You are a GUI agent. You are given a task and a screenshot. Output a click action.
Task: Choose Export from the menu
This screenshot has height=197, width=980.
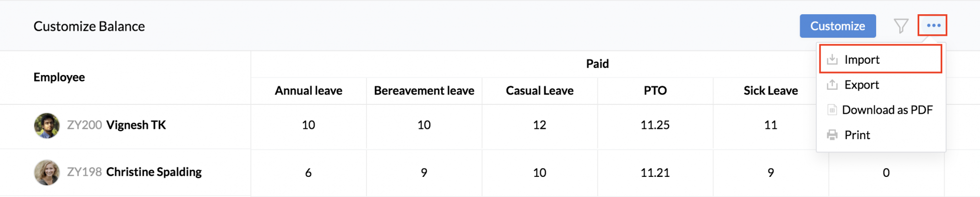tap(861, 85)
